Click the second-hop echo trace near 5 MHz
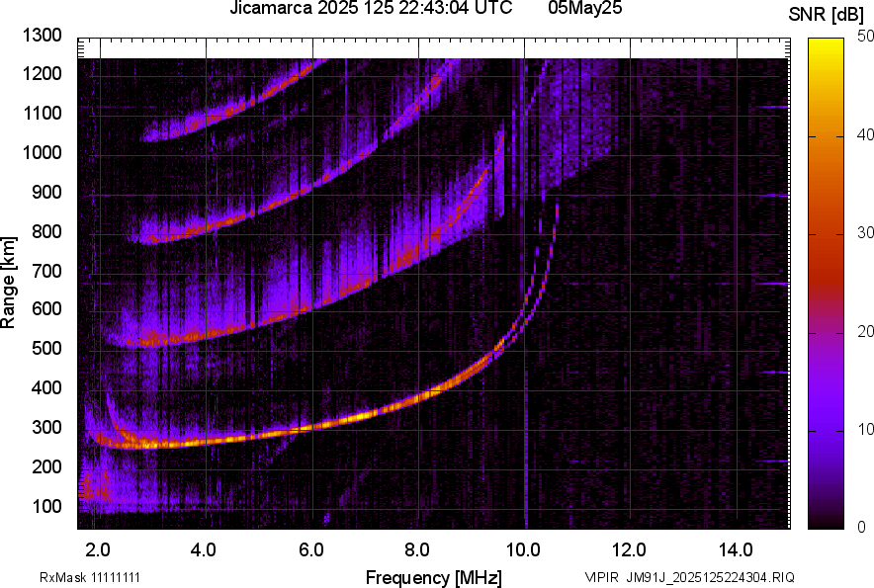The image size is (874, 588). pos(257,325)
